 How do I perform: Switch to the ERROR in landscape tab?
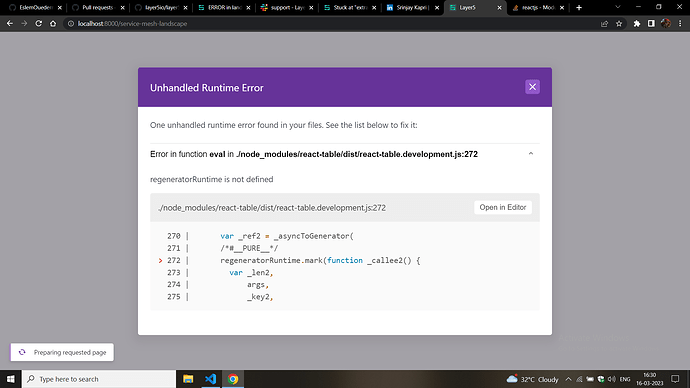pyautogui.click(x=224, y=7)
